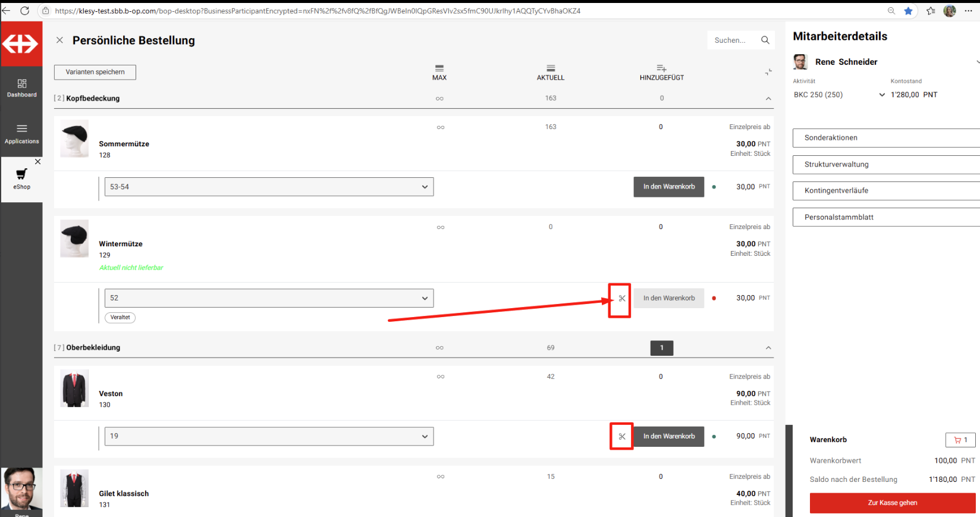Click the Sommermütze product image
The image size is (980, 517).
(x=74, y=139)
